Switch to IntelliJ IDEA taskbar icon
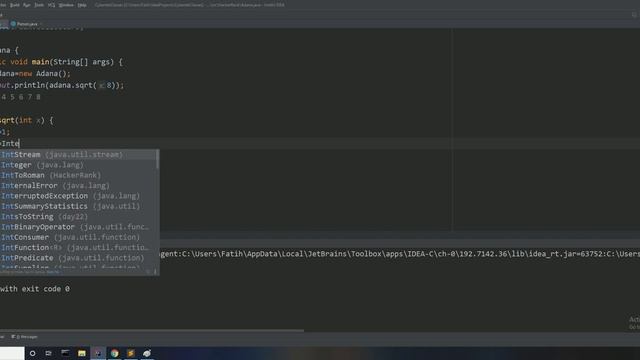Viewport: 640px width, 360px height. coord(98,353)
